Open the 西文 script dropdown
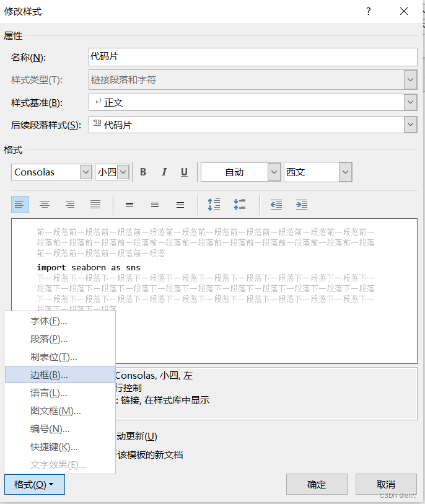 click(x=345, y=172)
